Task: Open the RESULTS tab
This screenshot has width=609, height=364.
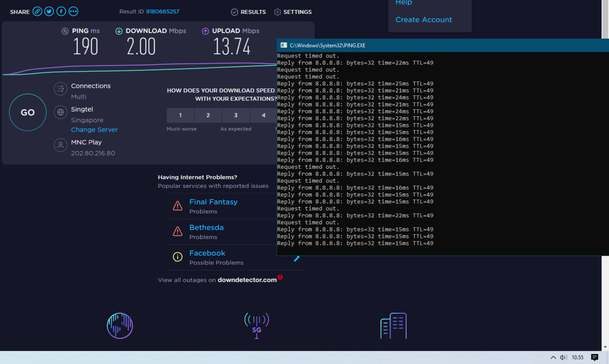Action: [x=248, y=12]
